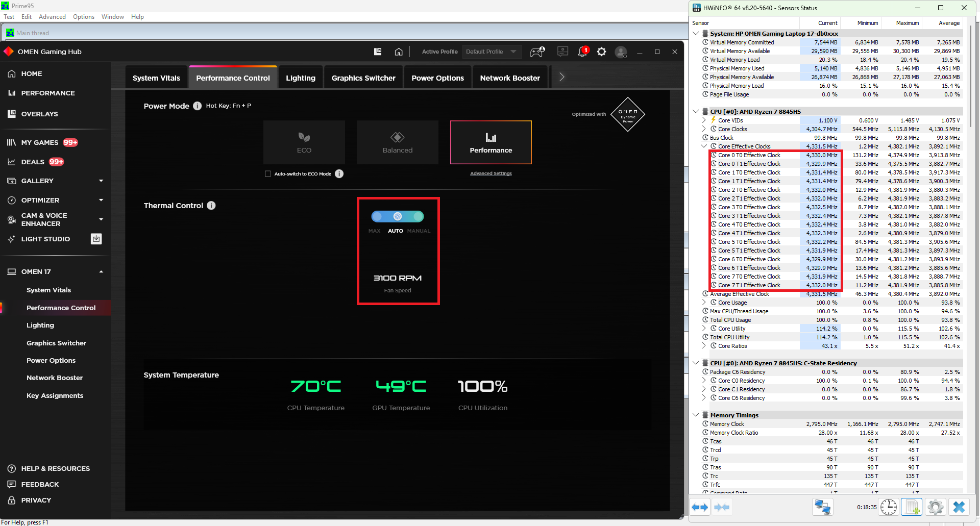The image size is (980, 526).
Task: Collapse Memory Timings group
Action: 696,415
